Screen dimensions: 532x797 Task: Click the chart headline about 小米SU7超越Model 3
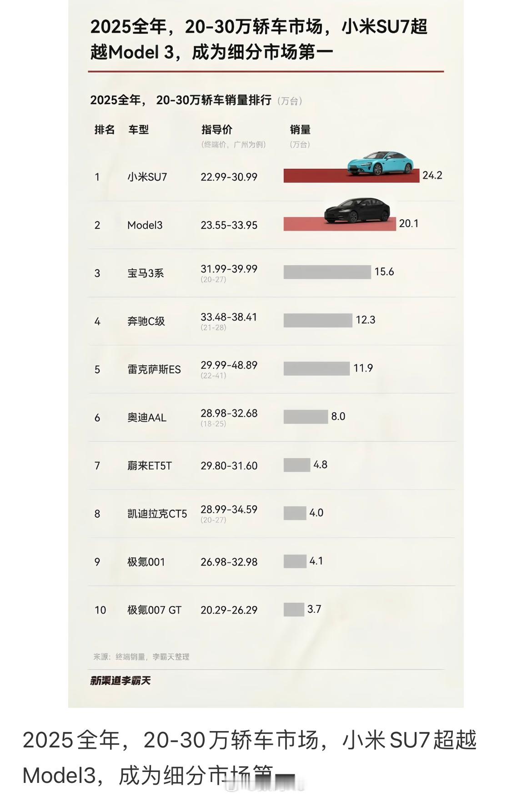[258, 40]
